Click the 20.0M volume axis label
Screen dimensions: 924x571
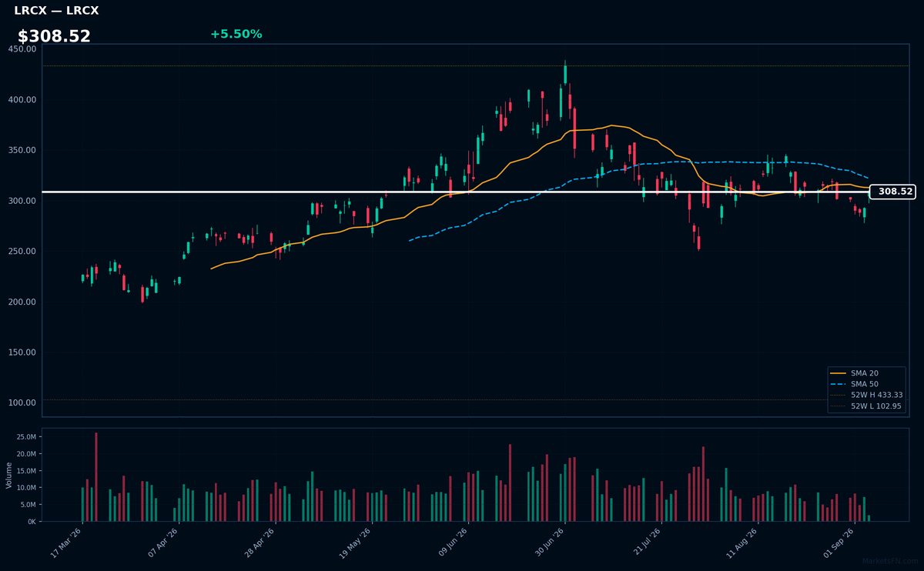click(x=26, y=454)
